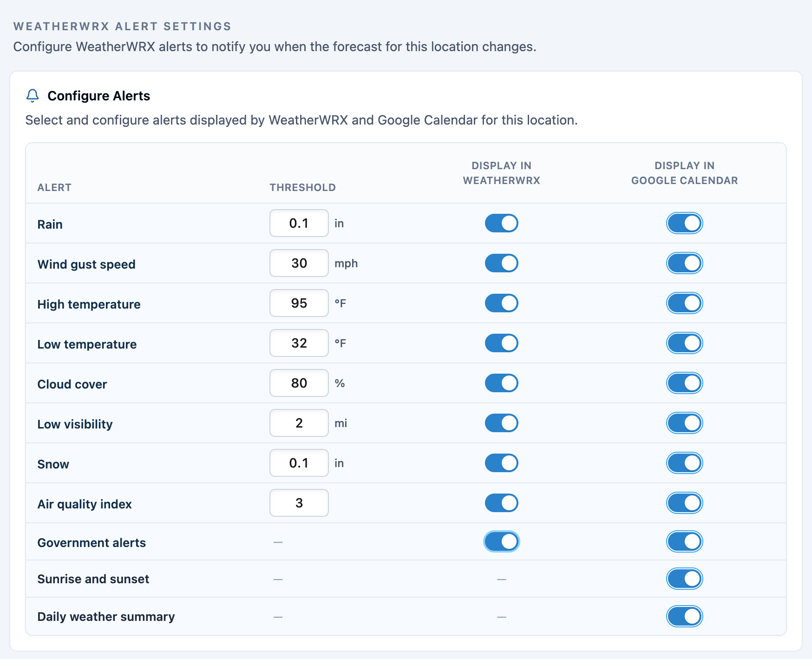Select the Snow row label
The width and height of the screenshot is (812, 659).
[53, 464]
